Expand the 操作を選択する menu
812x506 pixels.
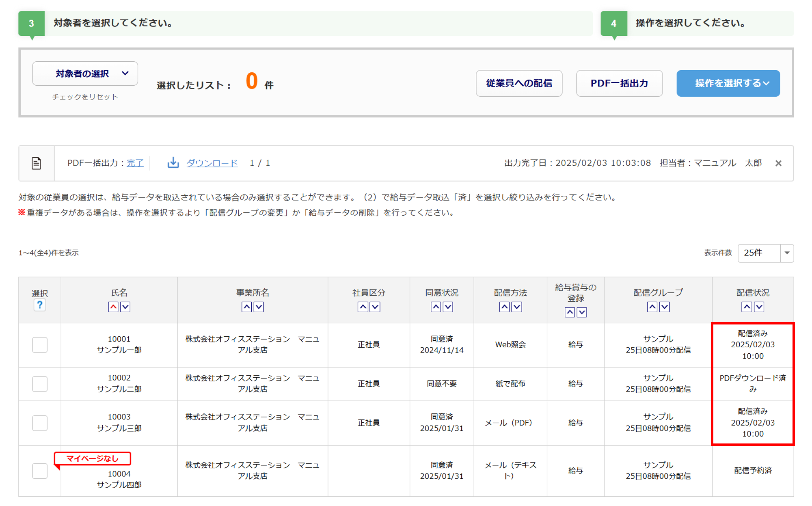[x=728, y=83]
